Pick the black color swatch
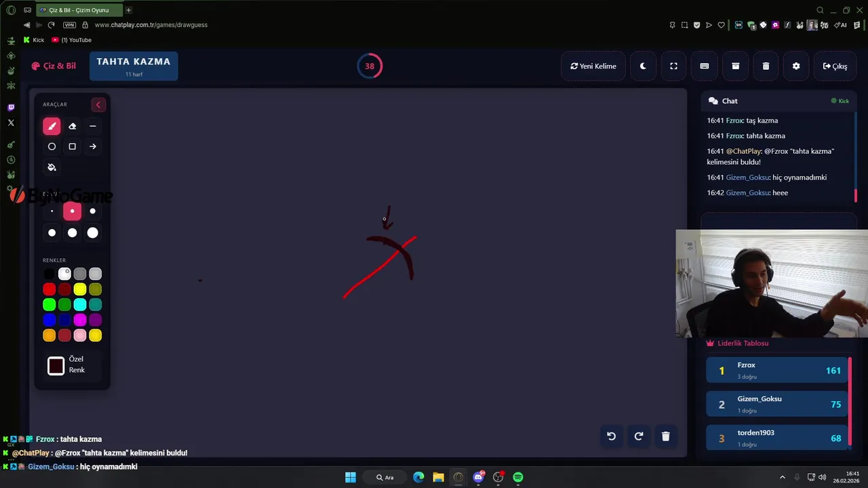868x488 pixels. 50,274
